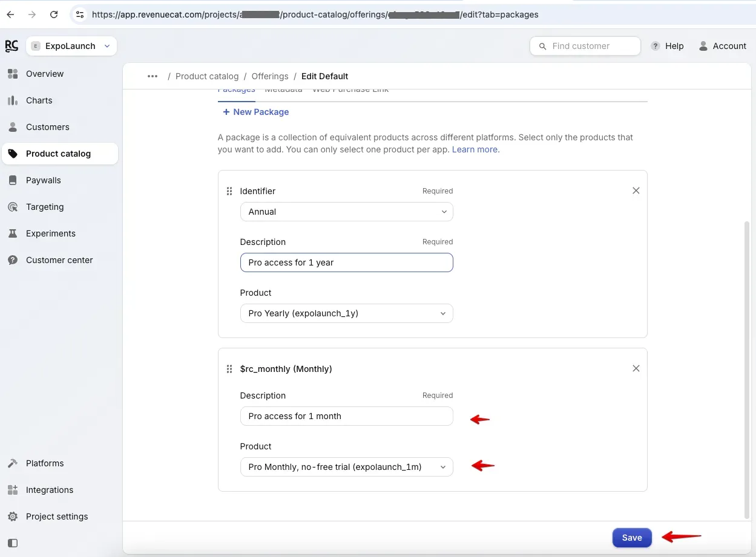Click the '$rc_monthly (Monthly)' package title
This screenshot has width=756, height=557.
286,369
